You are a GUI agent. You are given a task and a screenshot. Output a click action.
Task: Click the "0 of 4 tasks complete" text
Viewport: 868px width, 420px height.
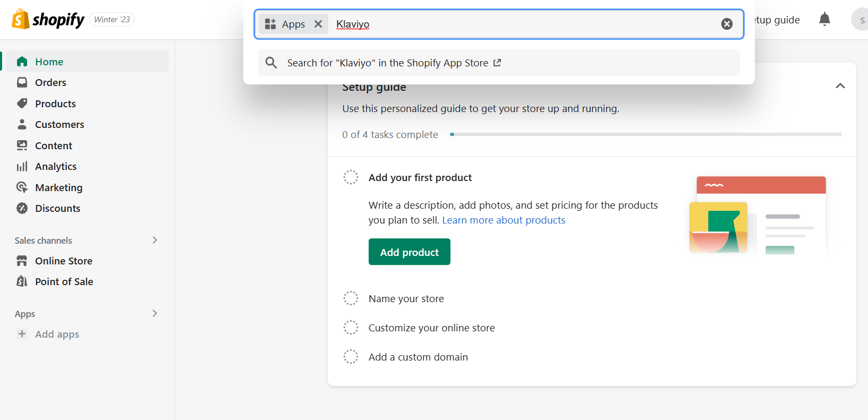click(390, 134)
